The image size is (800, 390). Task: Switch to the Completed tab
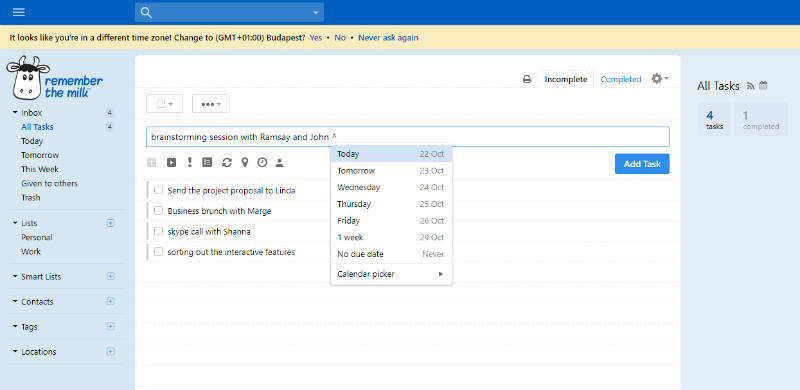pos(621,79)
